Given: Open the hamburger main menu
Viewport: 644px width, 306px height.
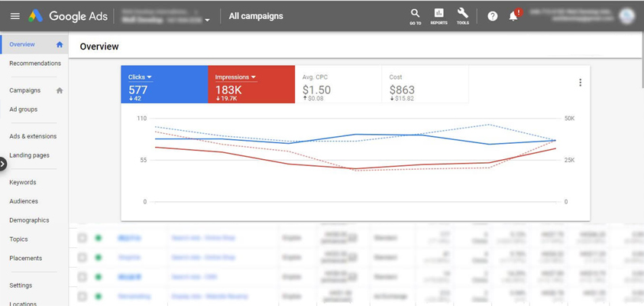Looking at the screenshot, I should click(x=15, y=16).
